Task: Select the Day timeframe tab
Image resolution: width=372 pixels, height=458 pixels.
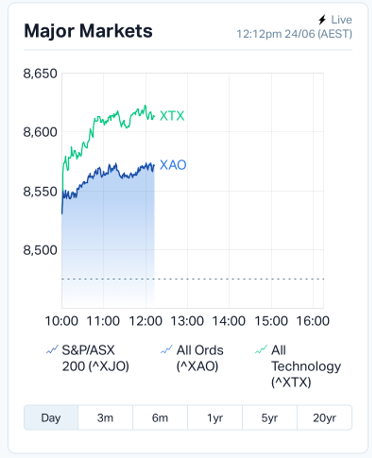Action: [51, 418]
